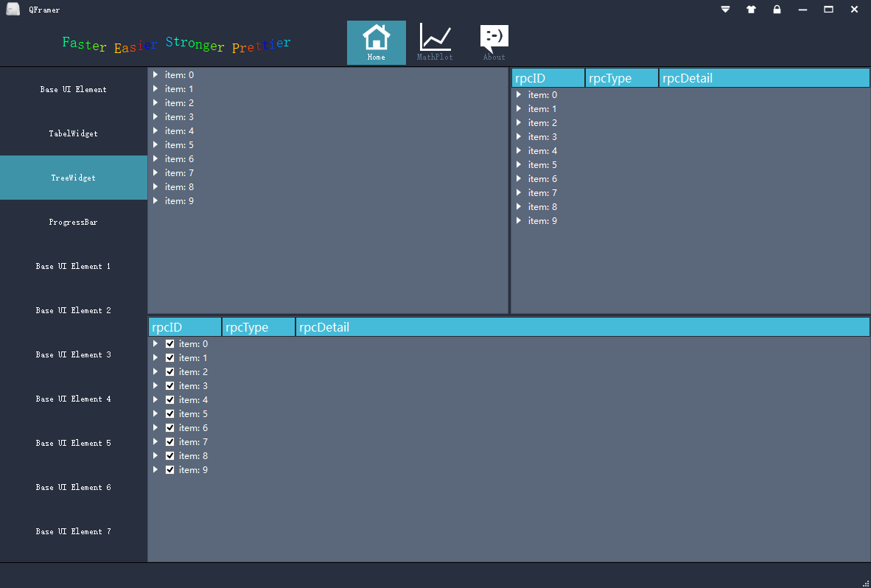Expand item: 8 arrow in bottom checkbox tree
871x588 pixels.
(155, 455)
